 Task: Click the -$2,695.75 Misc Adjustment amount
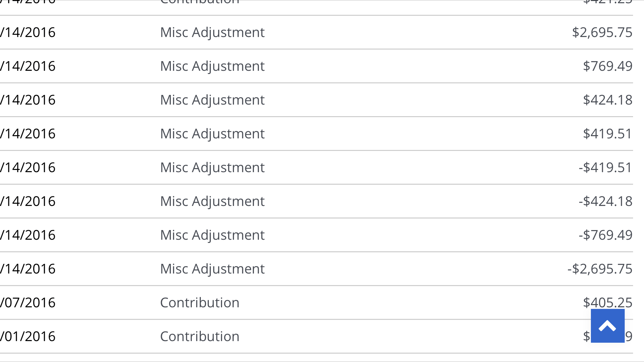[600, 269]
